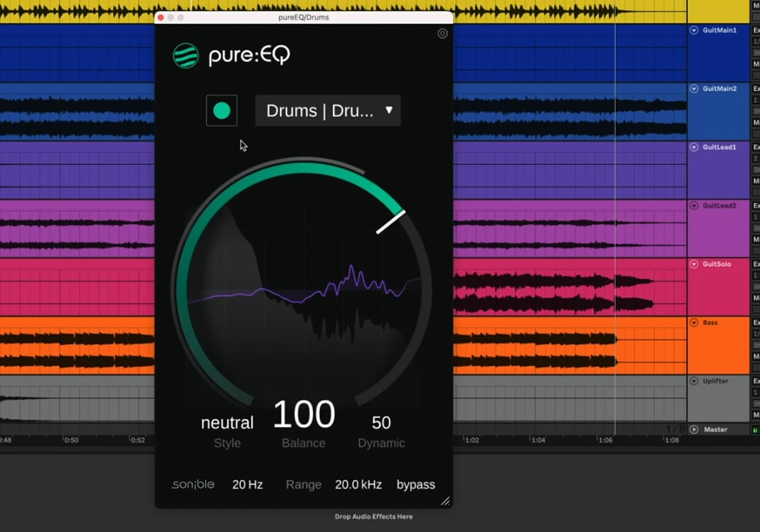Fold the GuitMain1 track

(694, 30)
